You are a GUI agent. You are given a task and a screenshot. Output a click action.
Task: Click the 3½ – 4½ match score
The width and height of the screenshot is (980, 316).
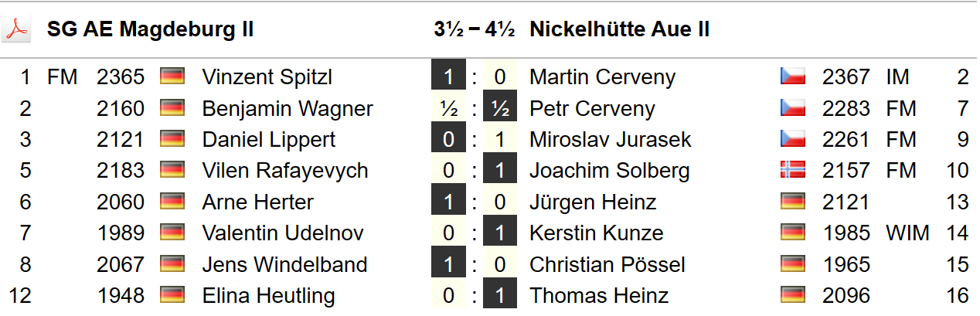(474, 30)
